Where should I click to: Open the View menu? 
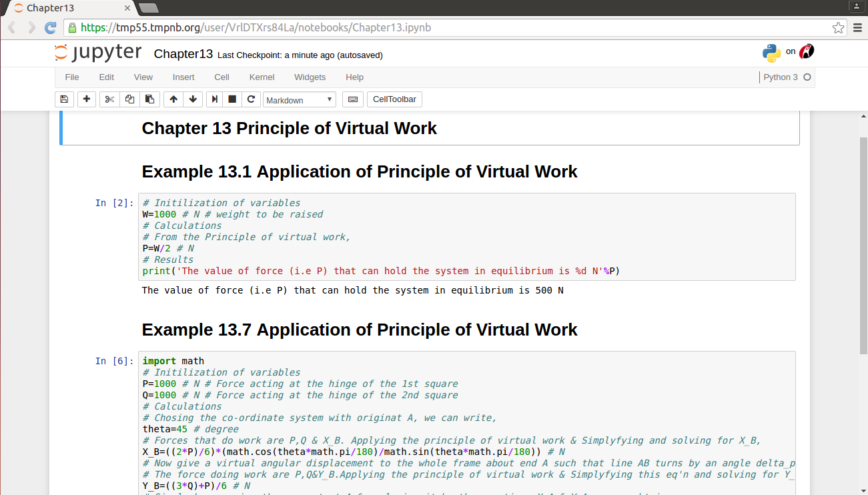pyautogui.click(x=143, y=77)
